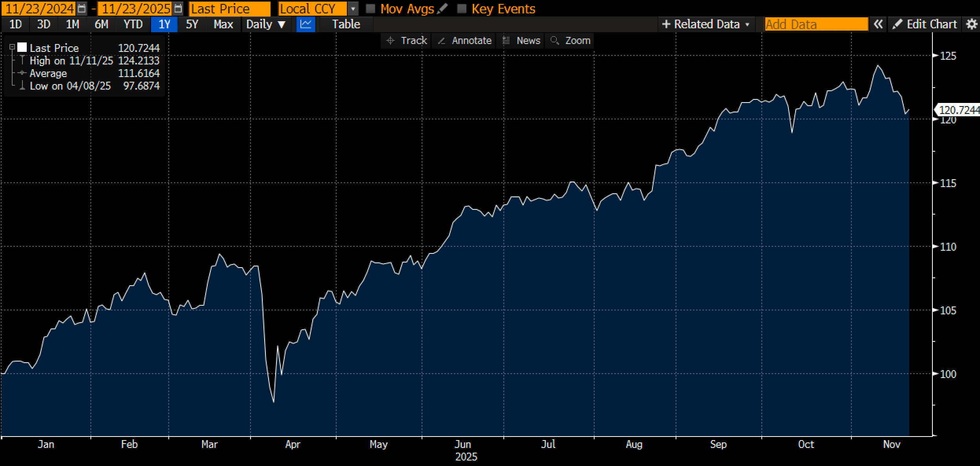Viewport: 980px width, 466px height.
Task: Click the white Last Price color swatch
Action: [x=22, y=48]
